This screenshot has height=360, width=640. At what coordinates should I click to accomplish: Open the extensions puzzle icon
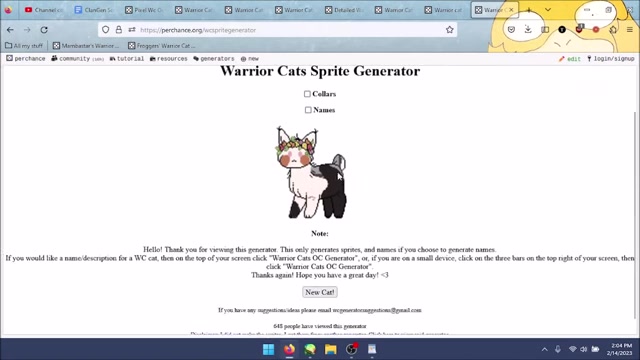point(613,29)
